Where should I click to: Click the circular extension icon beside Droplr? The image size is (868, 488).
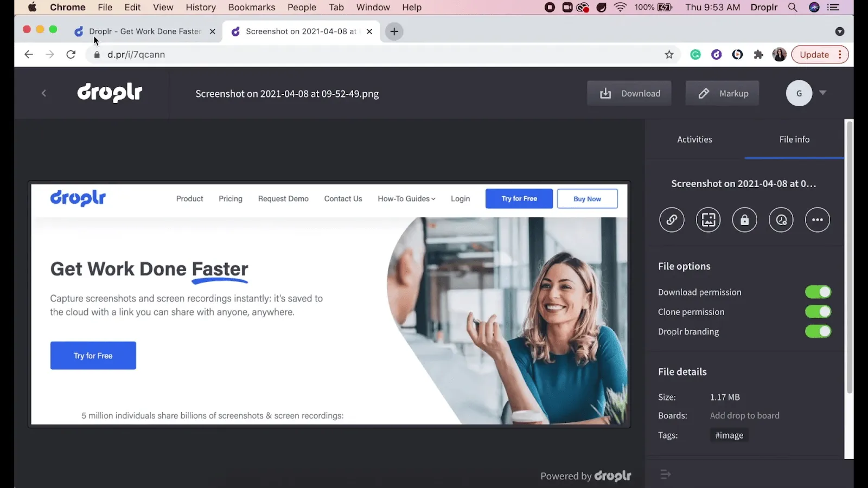[x=737, y=55]
